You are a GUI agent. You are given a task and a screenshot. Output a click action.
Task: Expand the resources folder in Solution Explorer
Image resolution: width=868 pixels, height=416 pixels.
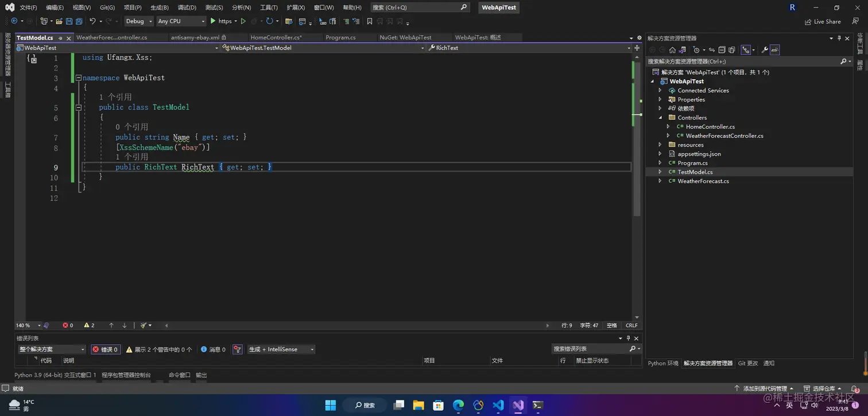click(660, 145)
